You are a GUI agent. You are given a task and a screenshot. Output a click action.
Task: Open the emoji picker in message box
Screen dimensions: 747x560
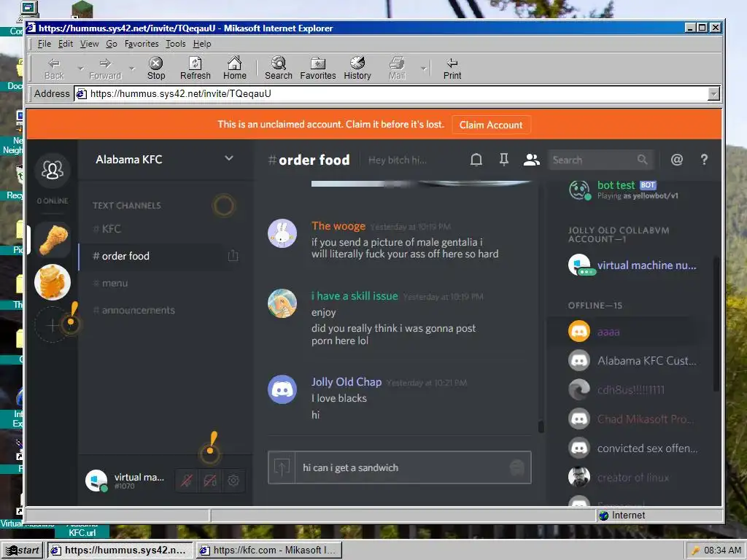pyautogui.click(x=517, y=467)
